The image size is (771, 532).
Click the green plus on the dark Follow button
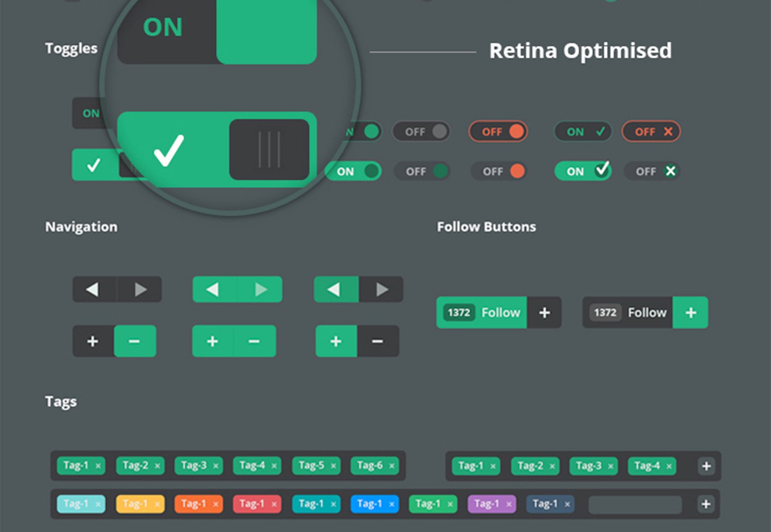pos(691,312)
